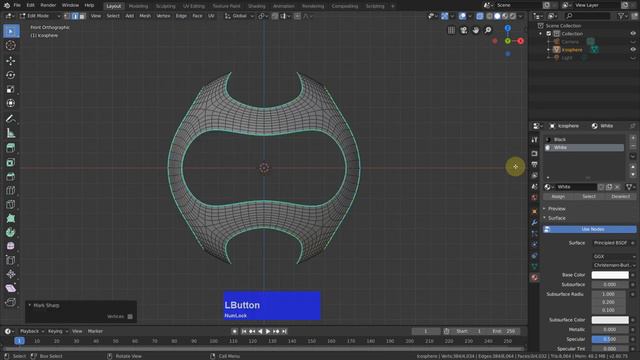This screenshot has width=640, height=360.
Task: Toggle X-ray view button
Action: click(x=480, y=16)
